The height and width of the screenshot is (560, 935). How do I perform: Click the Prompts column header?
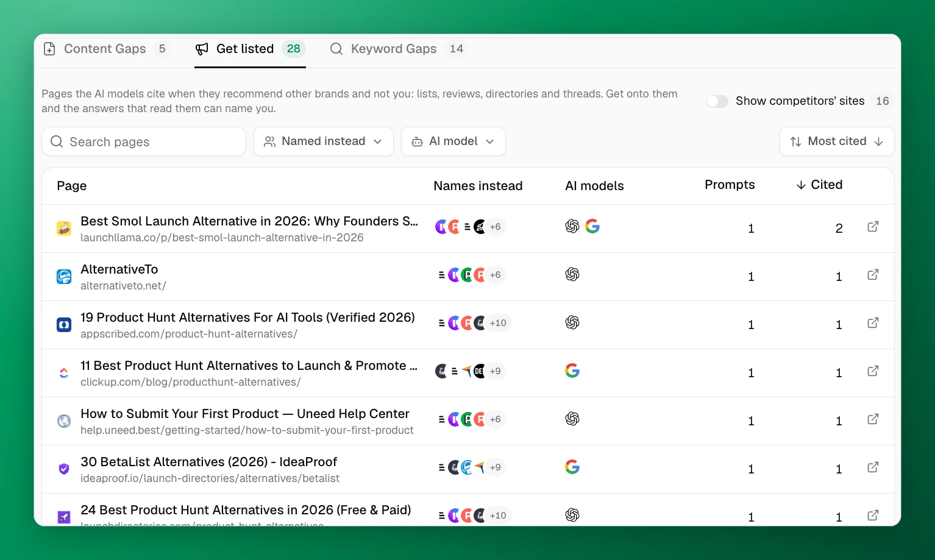click(x=730, y=185)
